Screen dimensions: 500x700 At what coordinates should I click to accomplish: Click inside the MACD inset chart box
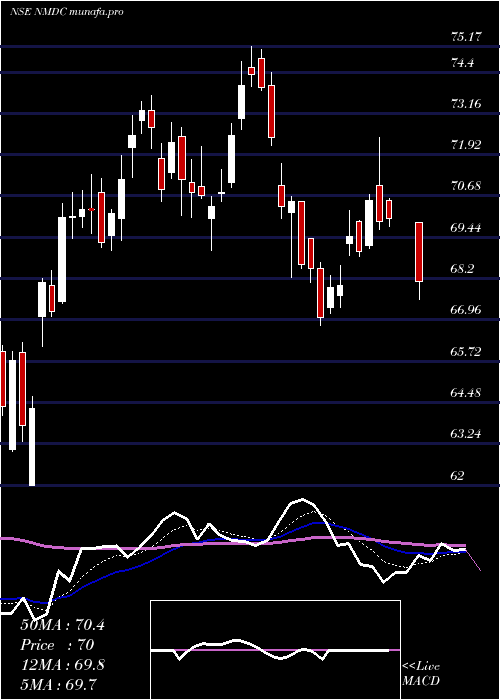click(275, 650)
